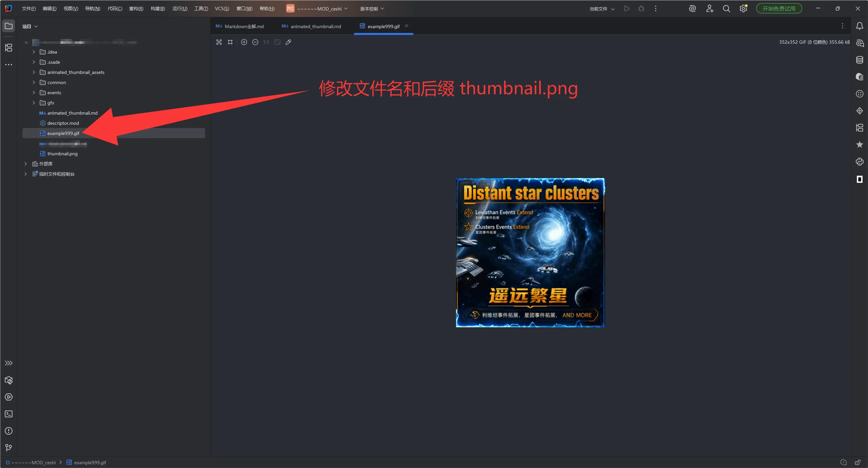Toggle read-only lock icon in status bar
This screenshot has width=868, height=468.
click(x=858, y=463)
